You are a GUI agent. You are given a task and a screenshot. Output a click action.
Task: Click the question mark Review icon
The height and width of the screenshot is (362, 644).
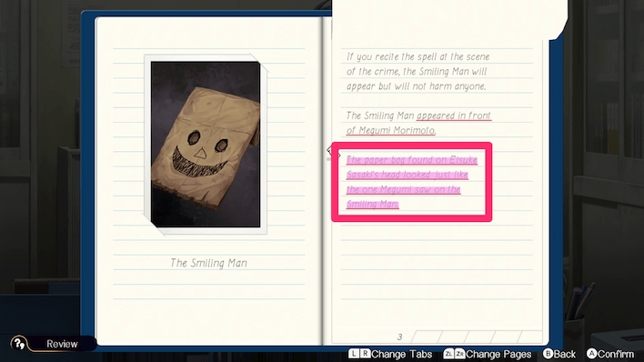pyautogui.click(x=18, y=344)
